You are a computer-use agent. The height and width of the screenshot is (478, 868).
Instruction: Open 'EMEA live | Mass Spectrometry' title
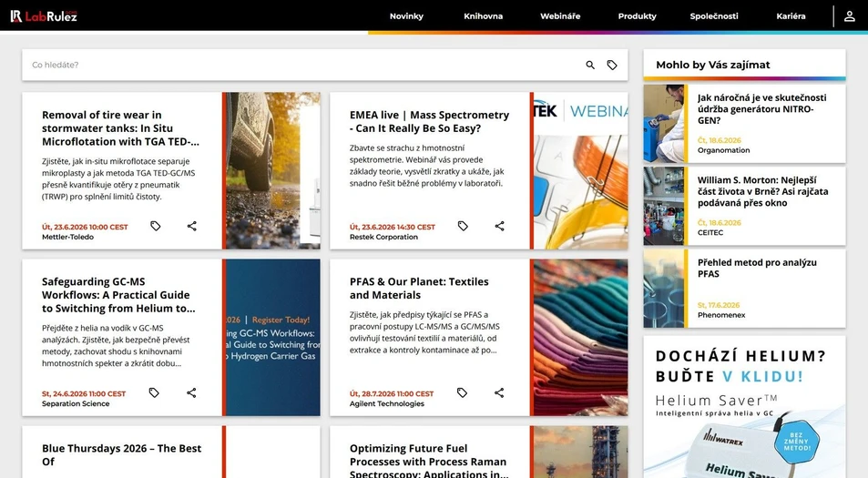coord(429,122)
